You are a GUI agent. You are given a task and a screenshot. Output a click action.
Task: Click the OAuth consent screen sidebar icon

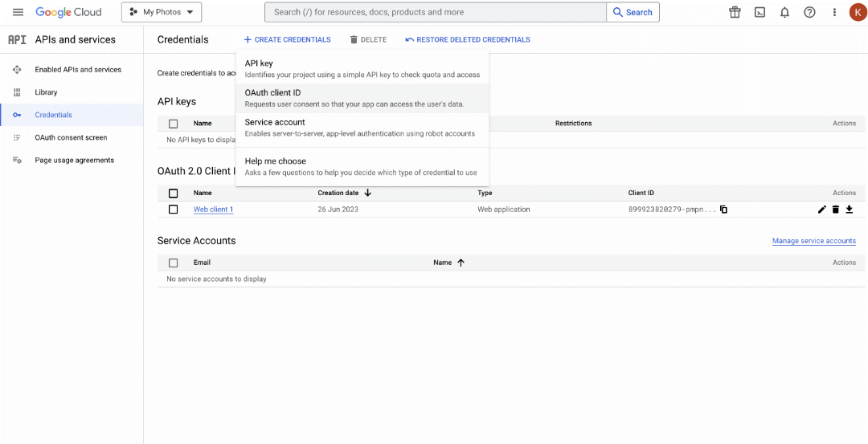click(17, 137)
